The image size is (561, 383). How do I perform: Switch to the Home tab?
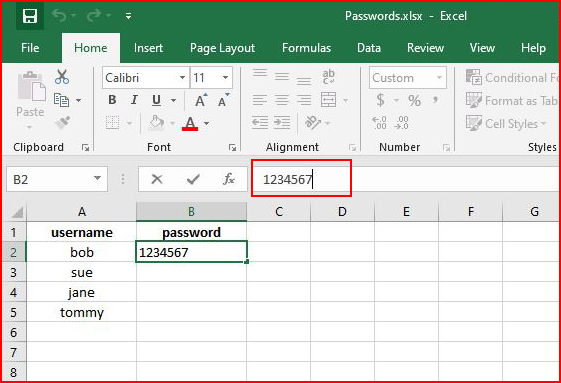coord(91,48)
